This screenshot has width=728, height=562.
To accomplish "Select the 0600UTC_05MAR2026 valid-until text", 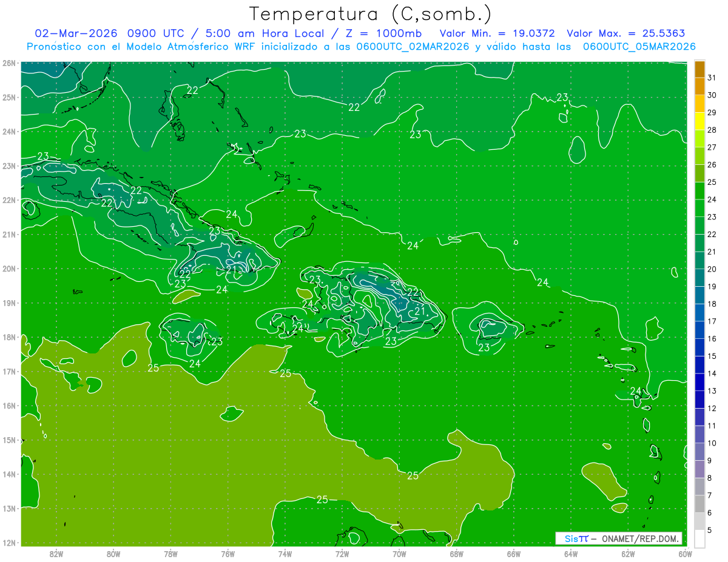I will click(638, 47).
